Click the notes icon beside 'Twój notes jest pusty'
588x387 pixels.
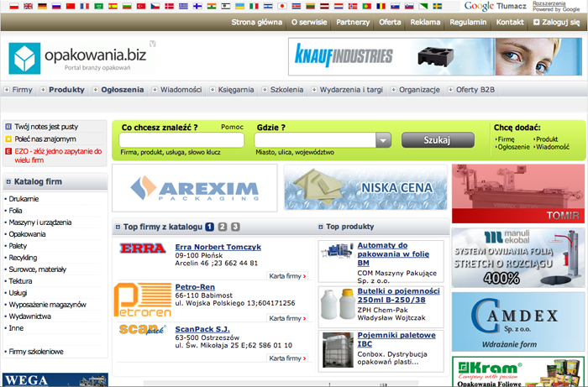coord(8,127)
